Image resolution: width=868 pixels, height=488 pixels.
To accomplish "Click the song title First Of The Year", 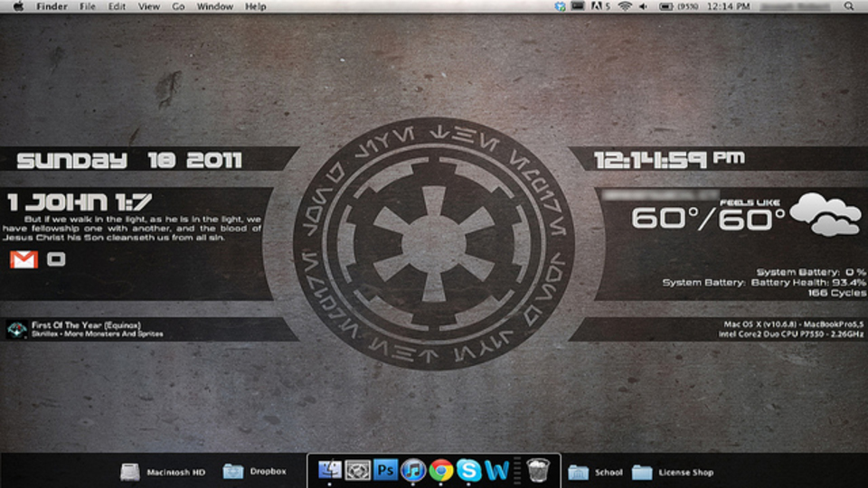I will (86, 325).
